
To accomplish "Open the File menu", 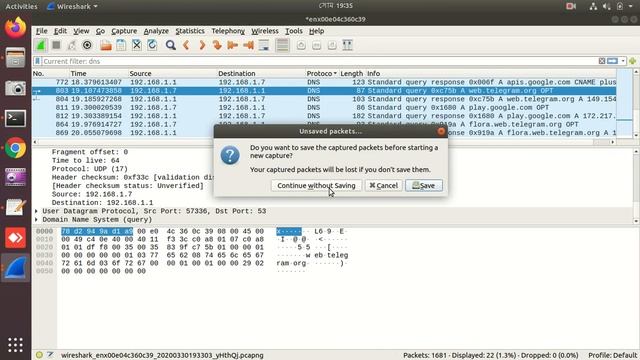I will click(x=42, y=31).
